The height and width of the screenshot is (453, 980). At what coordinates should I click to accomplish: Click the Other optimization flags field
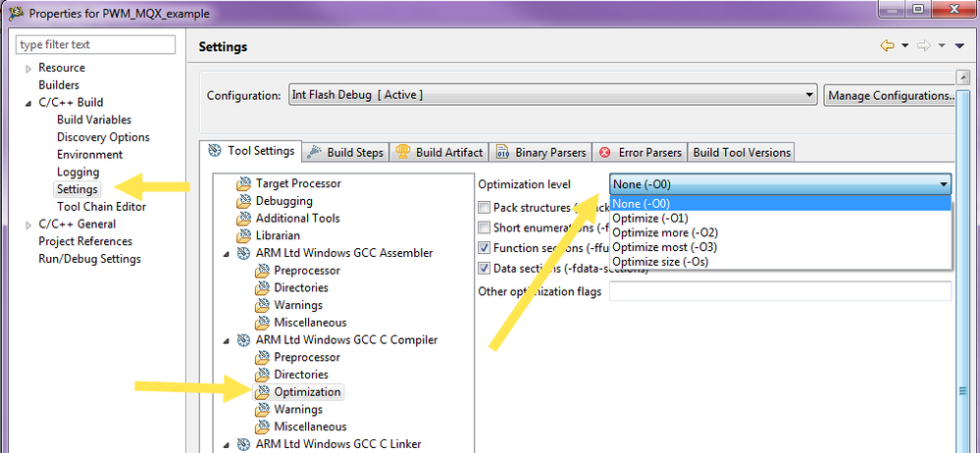[x=780, y=292]
